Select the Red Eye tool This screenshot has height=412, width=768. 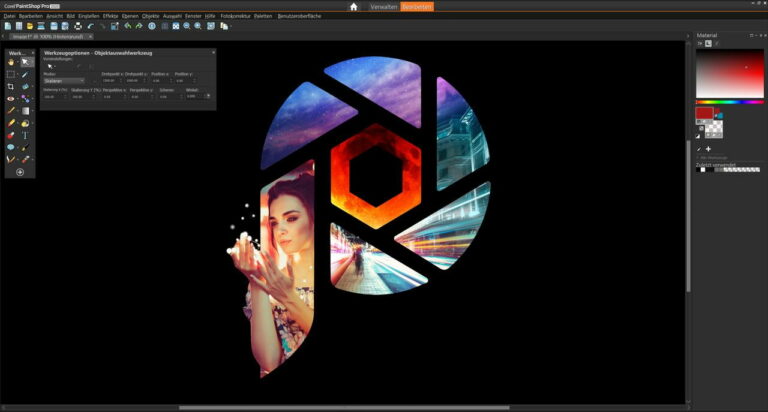(11, 99)
